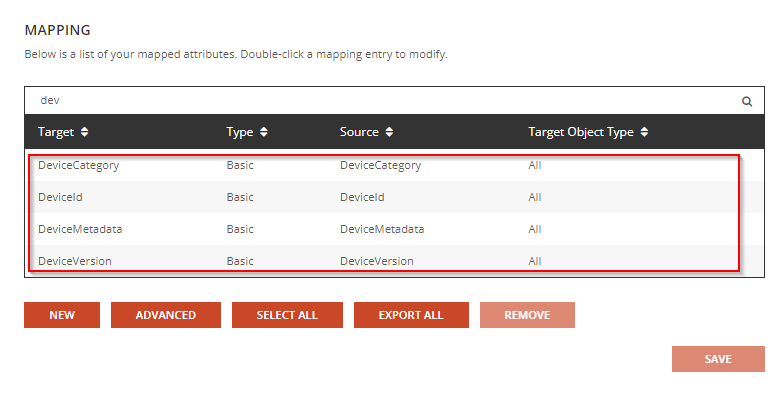Image resolution: width=782 pixels, height=400 pixels.
Task: Click DeviceVersion in Source column
Action: pyautogui.click(x=377, y=261)
